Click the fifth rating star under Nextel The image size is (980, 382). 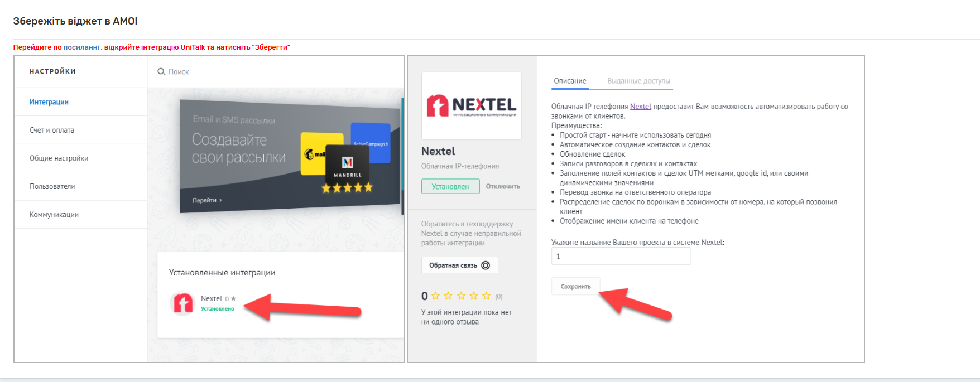[x=487, y=296]
